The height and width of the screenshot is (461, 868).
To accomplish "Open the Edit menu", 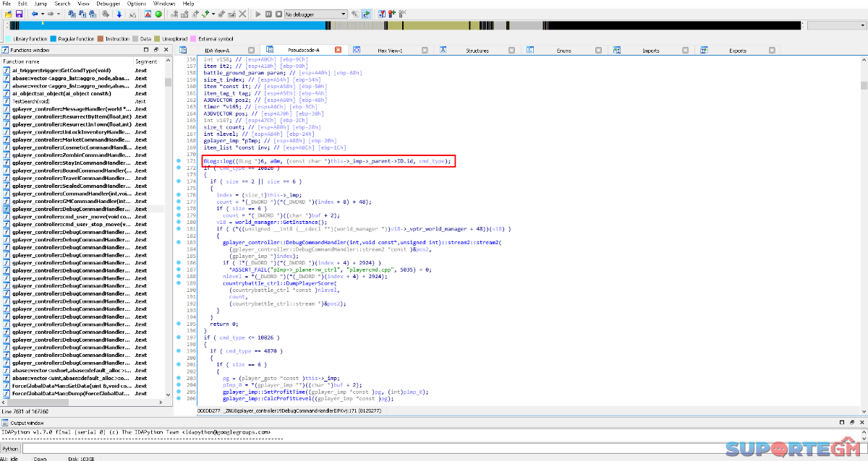I will (x=22, y=4).
